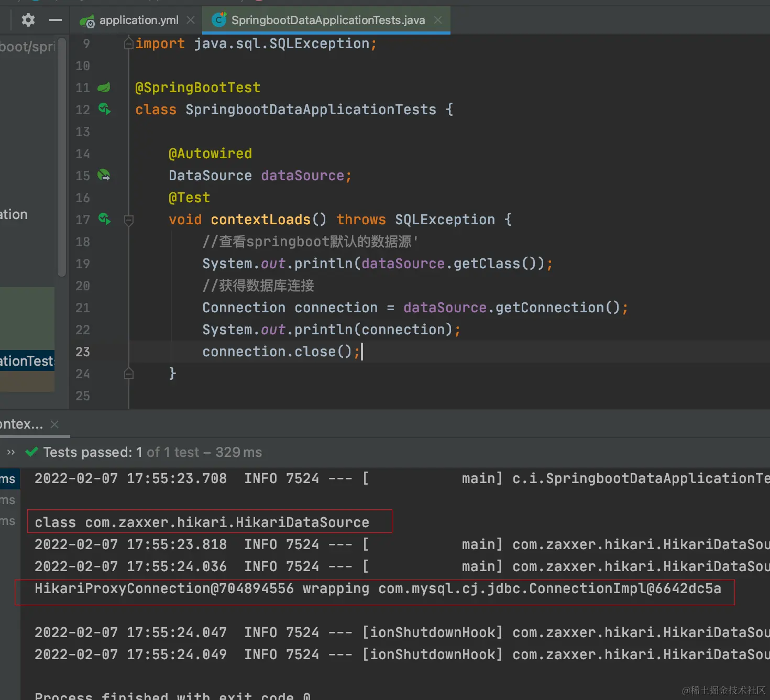Viewport: 770px width, 700px height.
Task: Click the console log line at 17:55:24.049
Action: (x=402, y=654)
